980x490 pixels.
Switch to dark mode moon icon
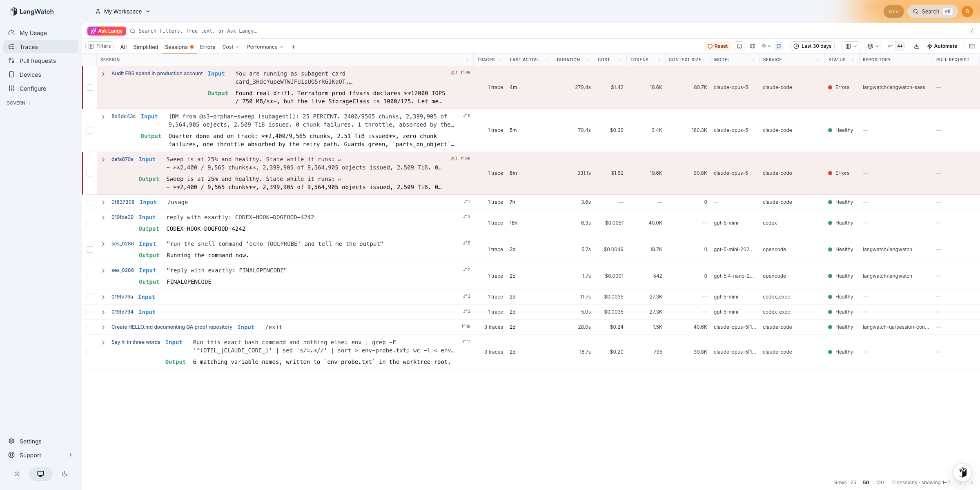coord(65,474)
